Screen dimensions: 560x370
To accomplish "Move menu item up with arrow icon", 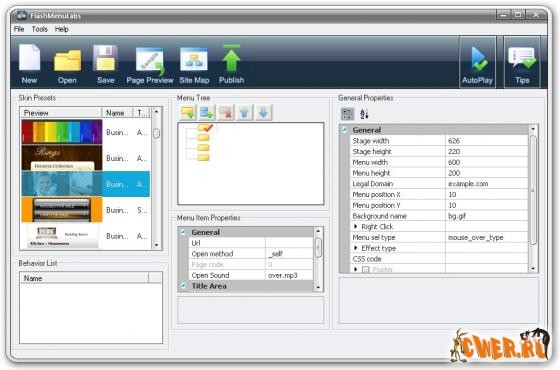I will tap(244, 113).
